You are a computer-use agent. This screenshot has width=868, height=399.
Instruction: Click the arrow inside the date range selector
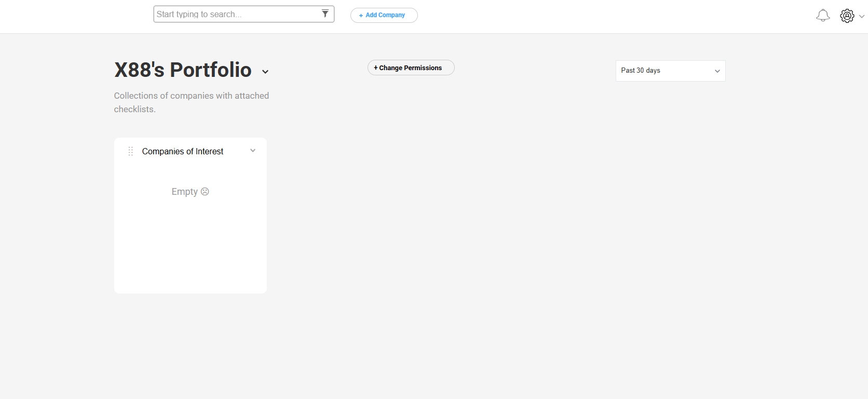point(717,71)
